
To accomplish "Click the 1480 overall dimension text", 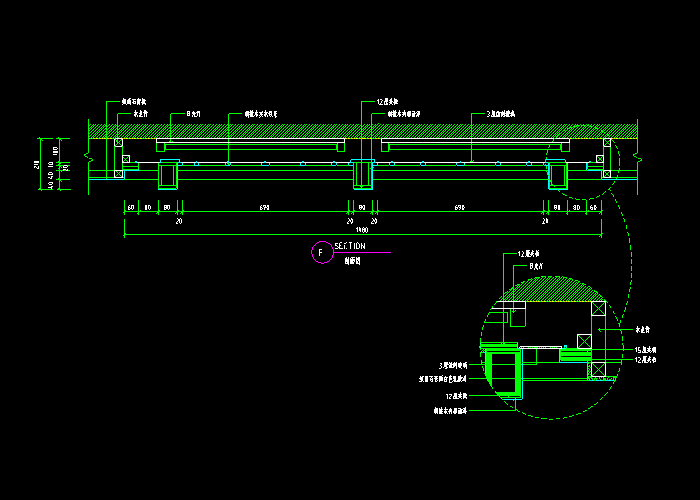I will tap(361, 230).
